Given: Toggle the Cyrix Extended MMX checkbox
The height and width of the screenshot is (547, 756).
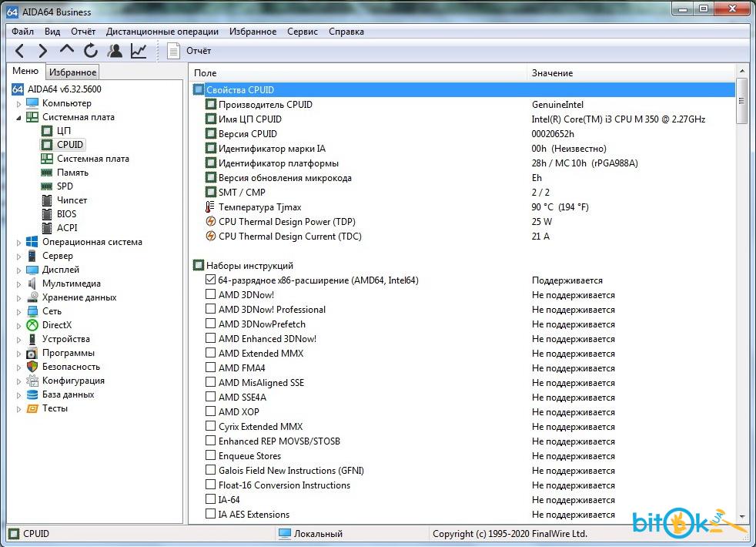Looking at the screenshot, I should pos(210,426).
